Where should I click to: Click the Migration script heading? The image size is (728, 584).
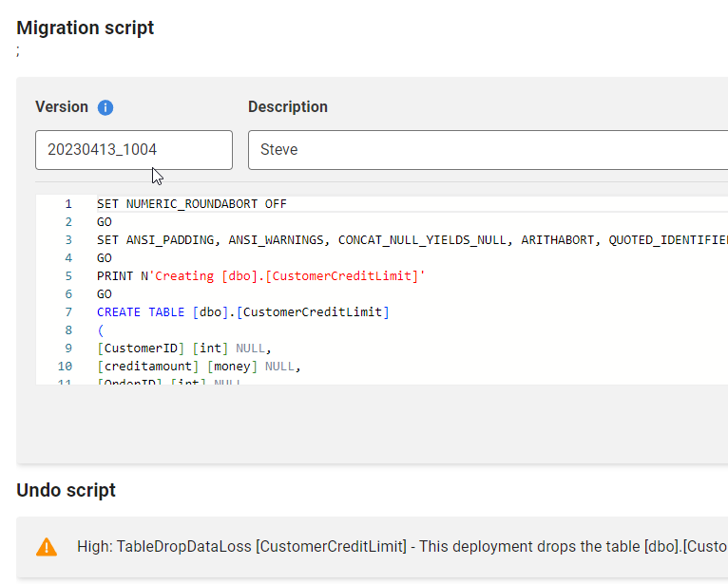coord(86,28)
